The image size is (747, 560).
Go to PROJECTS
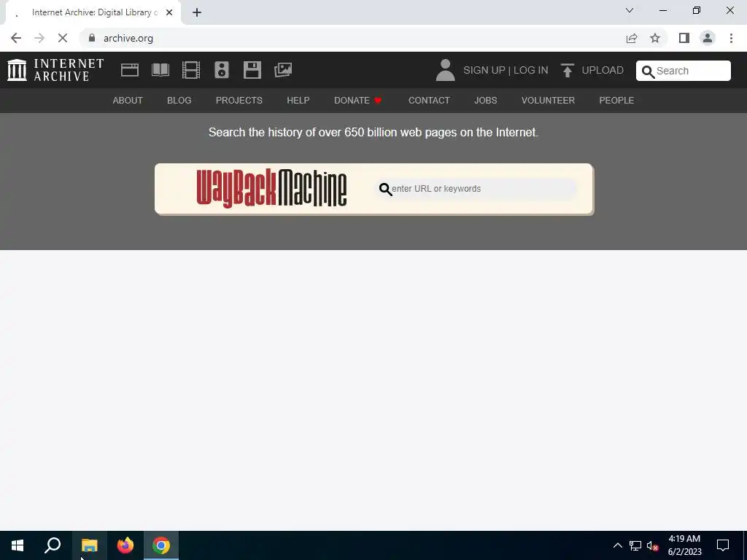[239, 101]
